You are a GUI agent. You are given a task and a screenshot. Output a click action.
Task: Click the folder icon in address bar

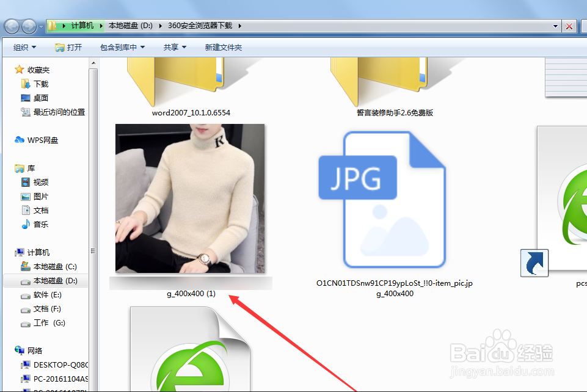click(x=52, y=26)
